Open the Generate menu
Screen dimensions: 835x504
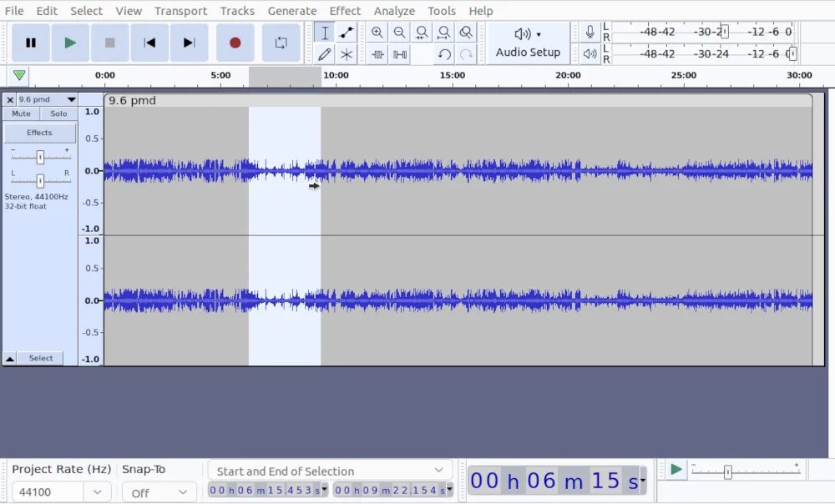pyautogui.click(x=292, y=11)
